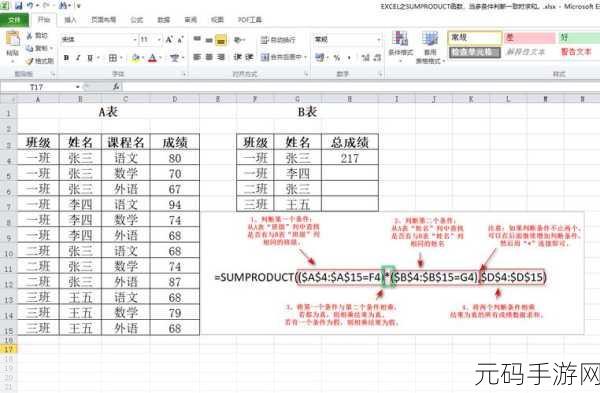Expand the Font group dialog launcher
This screenshot has width=600, height=393.
click(184, 74)
